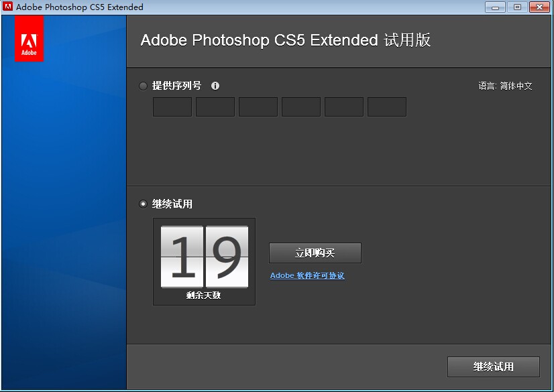The width and height of the screenshot is (554, 392).
Task: Click the Adobe icon in the title bar
Action: click(x=7, y=6)
